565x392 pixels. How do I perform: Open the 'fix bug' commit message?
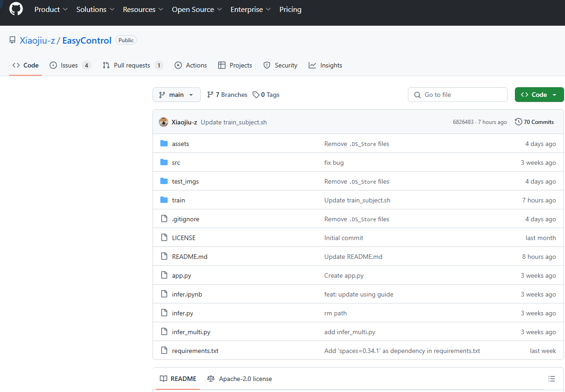(x=334, y=162)
